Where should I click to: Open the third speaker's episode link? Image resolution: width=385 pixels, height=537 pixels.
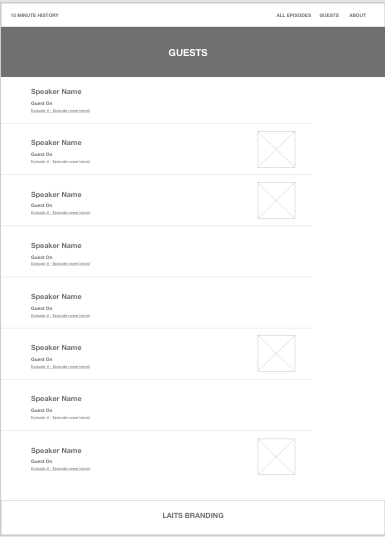(60, 213)
